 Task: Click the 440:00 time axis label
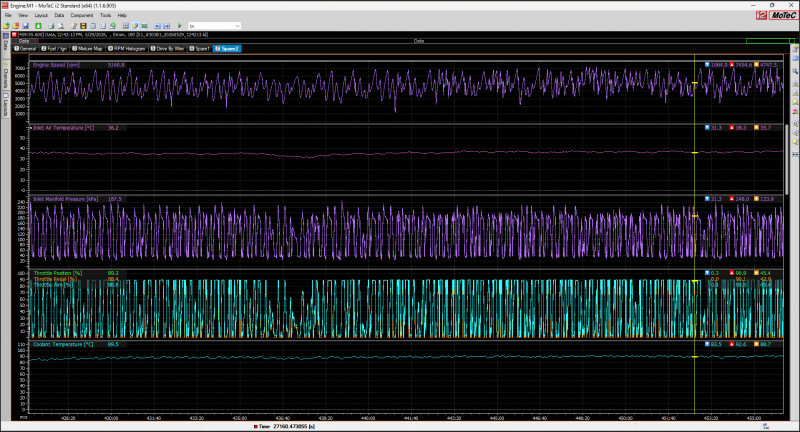pyautogui.click(x=368, y=418)
